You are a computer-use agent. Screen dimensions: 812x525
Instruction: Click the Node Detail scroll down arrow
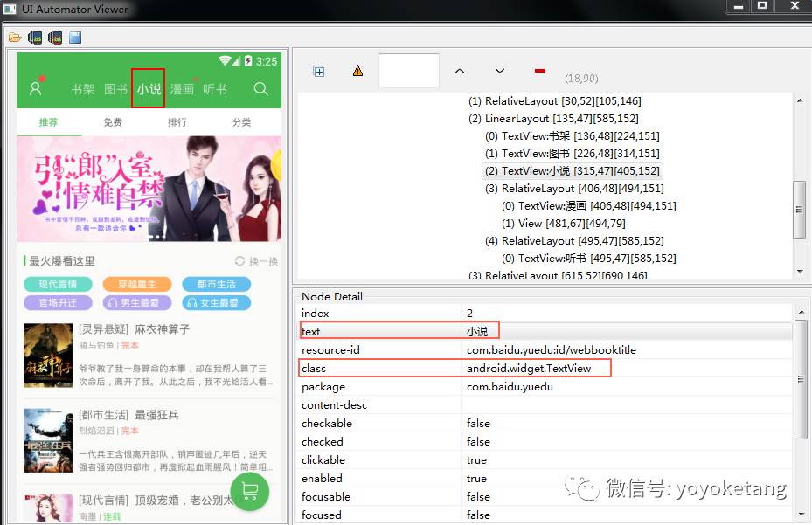click(x=802, y=515)
